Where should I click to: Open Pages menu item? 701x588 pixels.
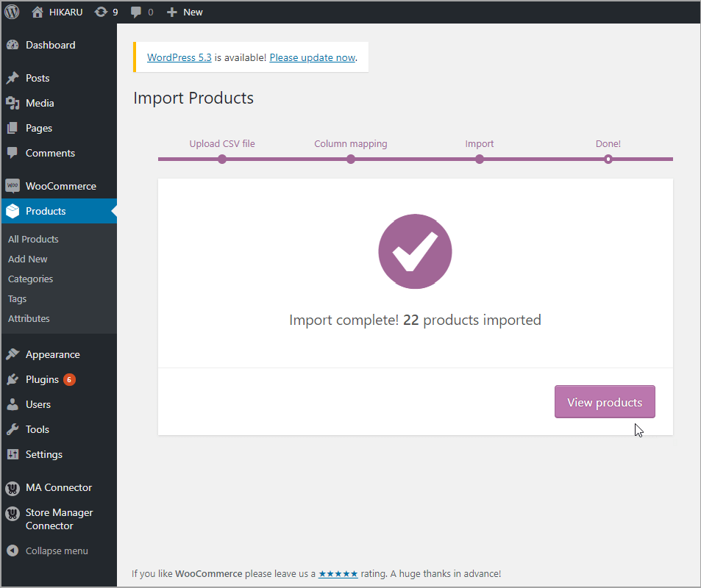pos(39,128)
